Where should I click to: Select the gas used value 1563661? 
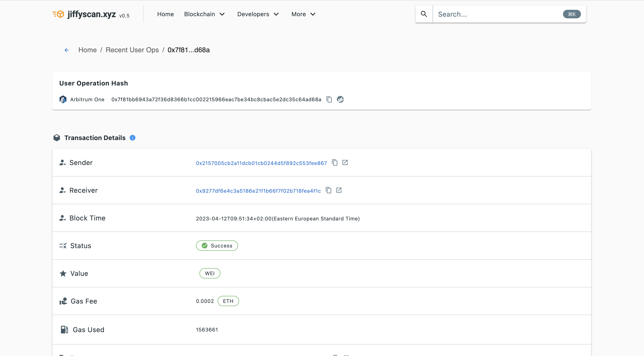pos(207,330)
